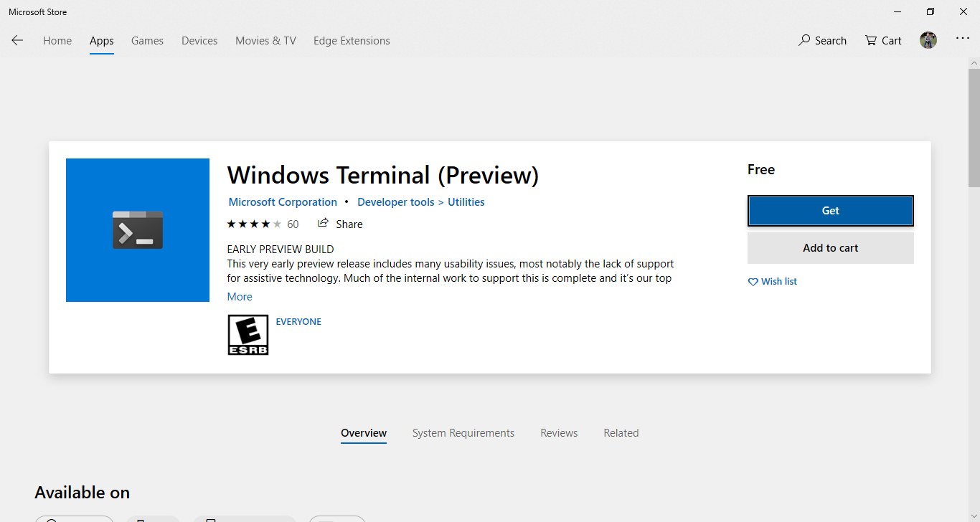Go to the Home tab
The width and height of the screenshot is (980, 522).
(57, 41)
